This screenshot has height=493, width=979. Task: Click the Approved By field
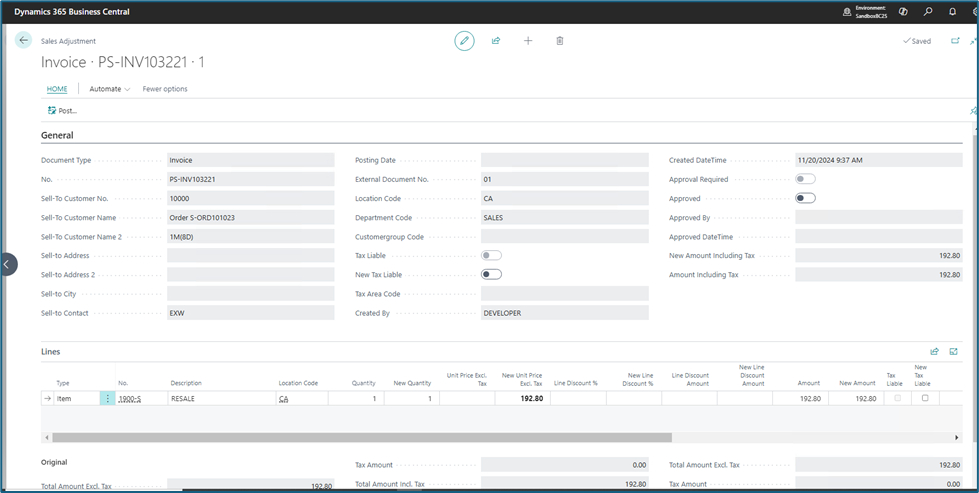click(x=878, y=218)
